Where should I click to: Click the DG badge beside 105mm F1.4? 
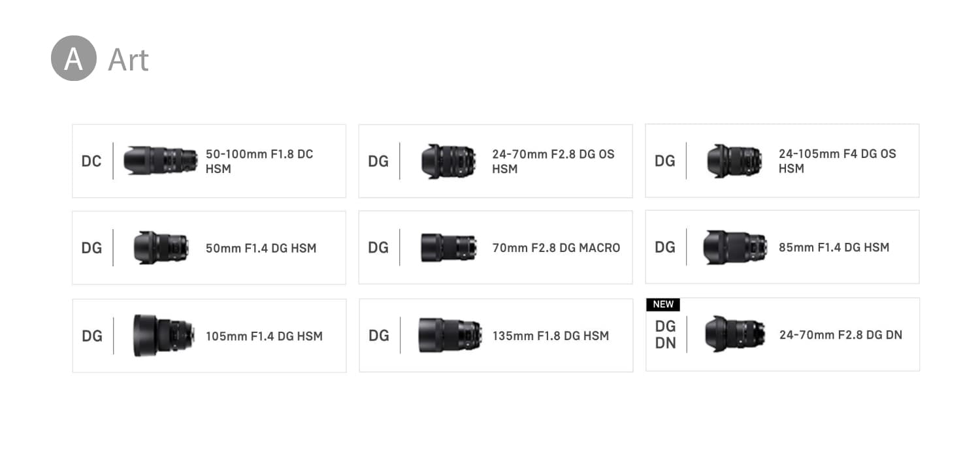(x=92, y=336)
